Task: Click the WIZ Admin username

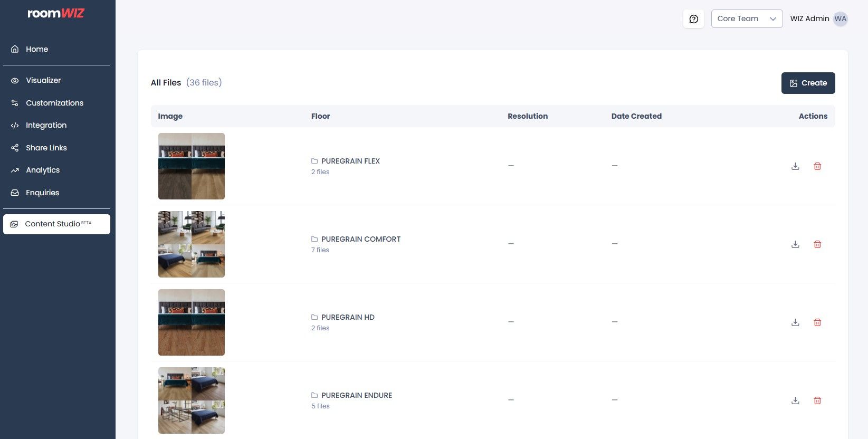Action: click(x=809, y=18)
